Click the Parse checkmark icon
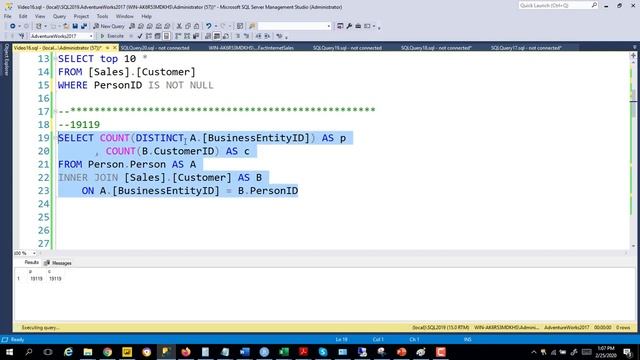640x360 pixels. (x=140, y=36)
